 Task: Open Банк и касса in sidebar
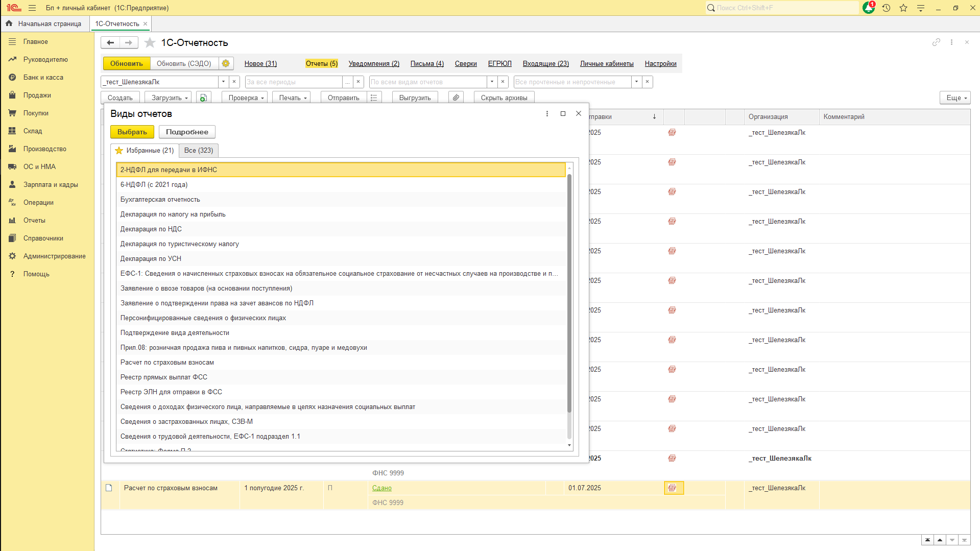pyautogui.click(x=43, y=77)
